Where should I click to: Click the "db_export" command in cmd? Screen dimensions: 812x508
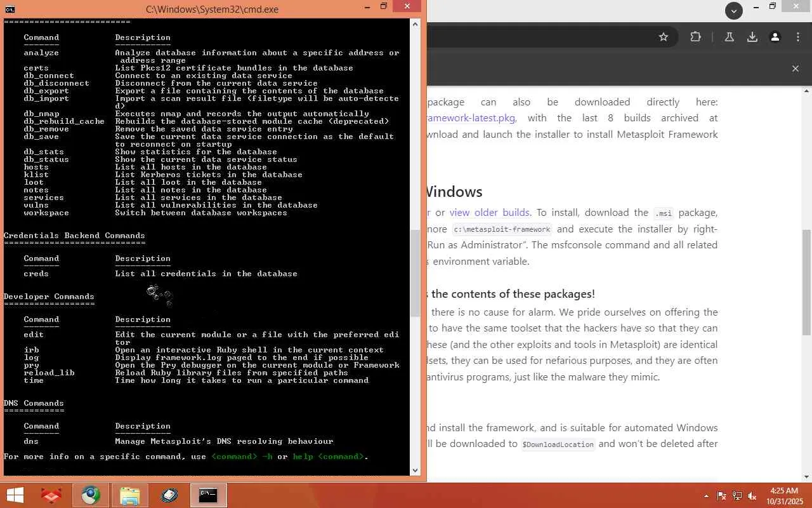[46, 91]
